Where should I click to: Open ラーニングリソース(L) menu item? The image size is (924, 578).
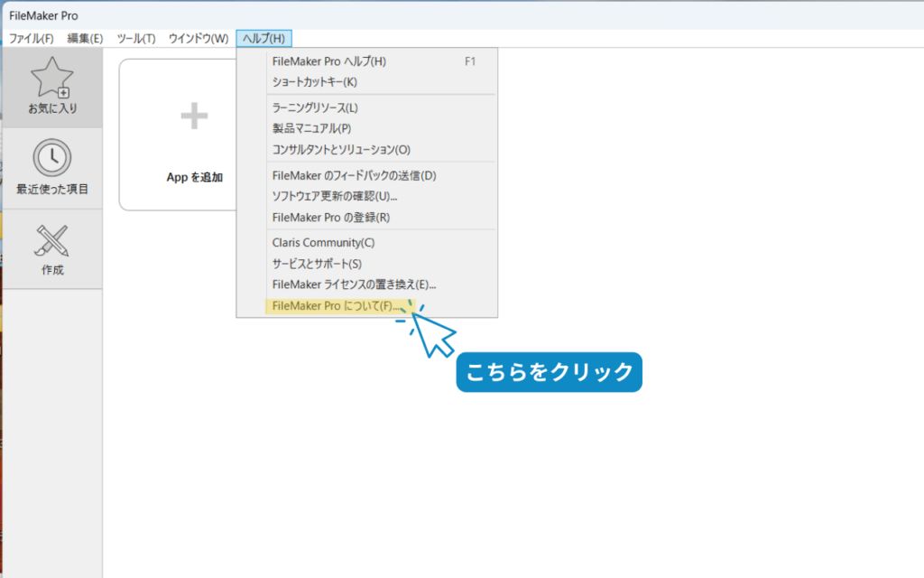click(x=315, y=107)
